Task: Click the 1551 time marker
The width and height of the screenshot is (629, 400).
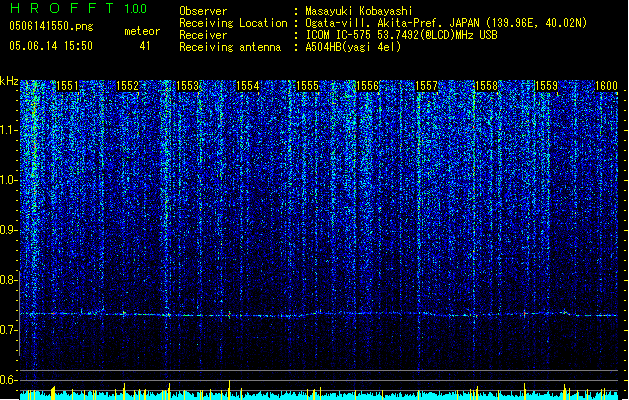Action: point(67,86)
